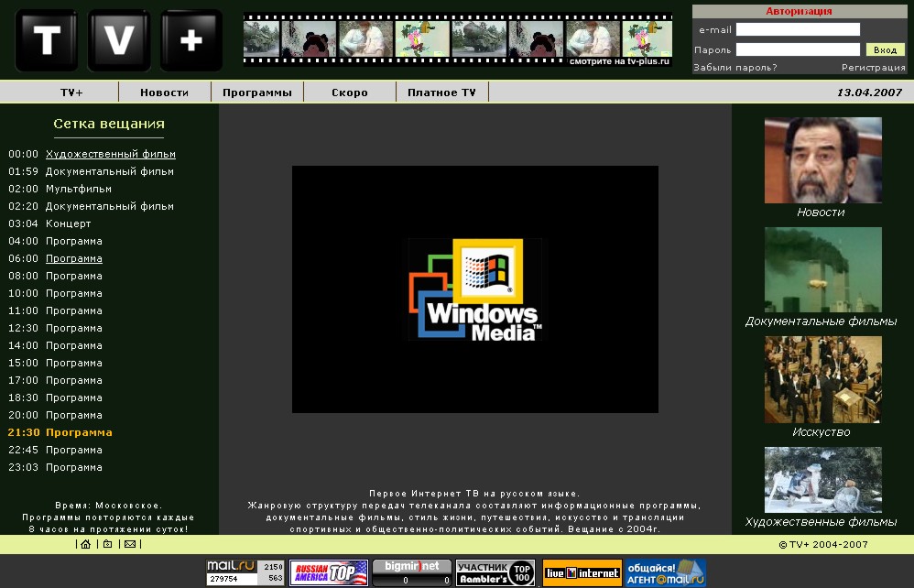Click the Авторизация panel header
The width and height of the screenshot is (914, 588).
(799, 11)
